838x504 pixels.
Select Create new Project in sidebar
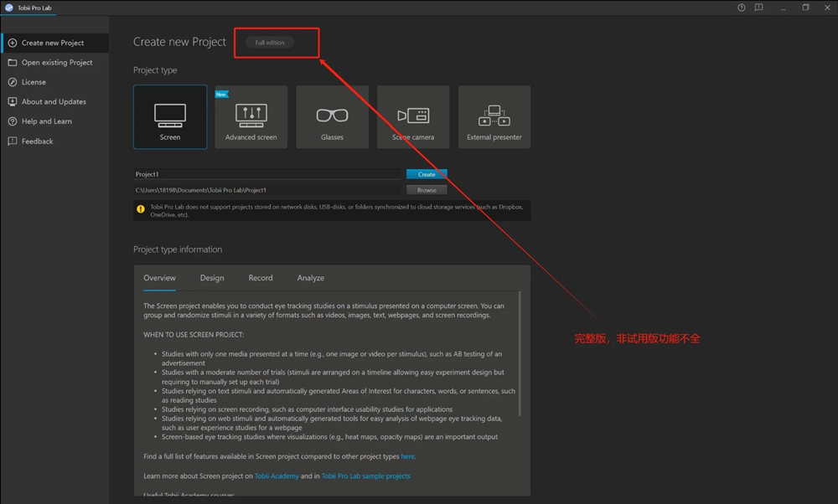coord(53,43)
